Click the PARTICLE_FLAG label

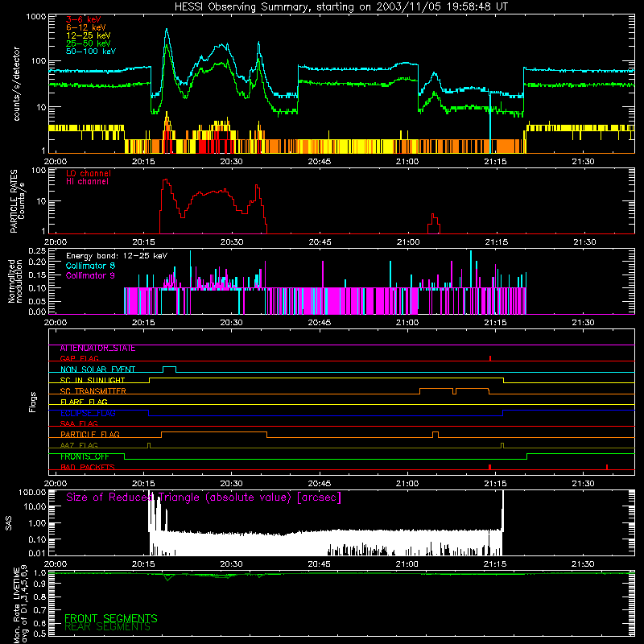[x=90, y=435]
